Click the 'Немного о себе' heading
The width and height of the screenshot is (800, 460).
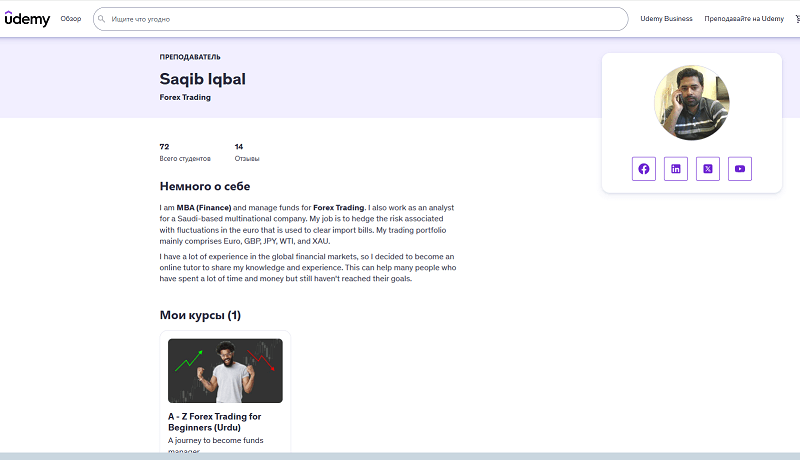point(205,186)
